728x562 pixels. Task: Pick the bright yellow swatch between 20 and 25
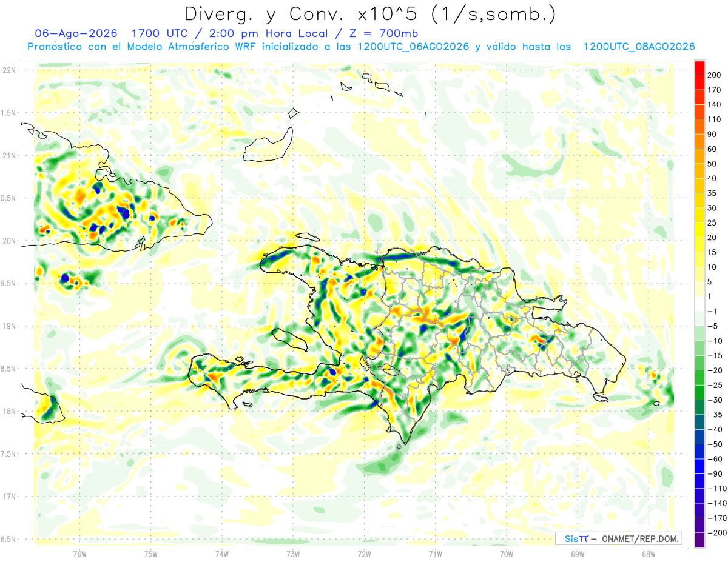point(699,230)
